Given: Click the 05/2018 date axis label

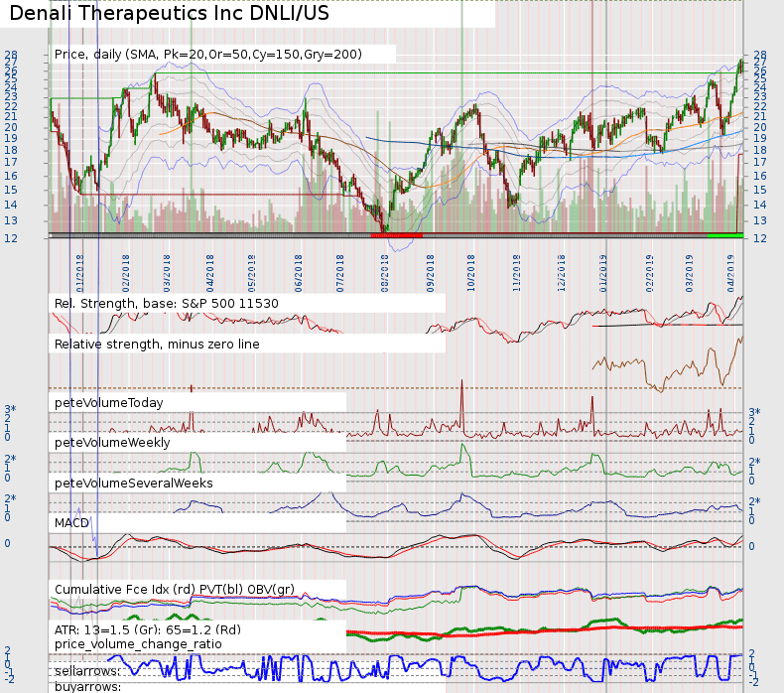Looking at the screenshot, I should click(x=251, y=274).
